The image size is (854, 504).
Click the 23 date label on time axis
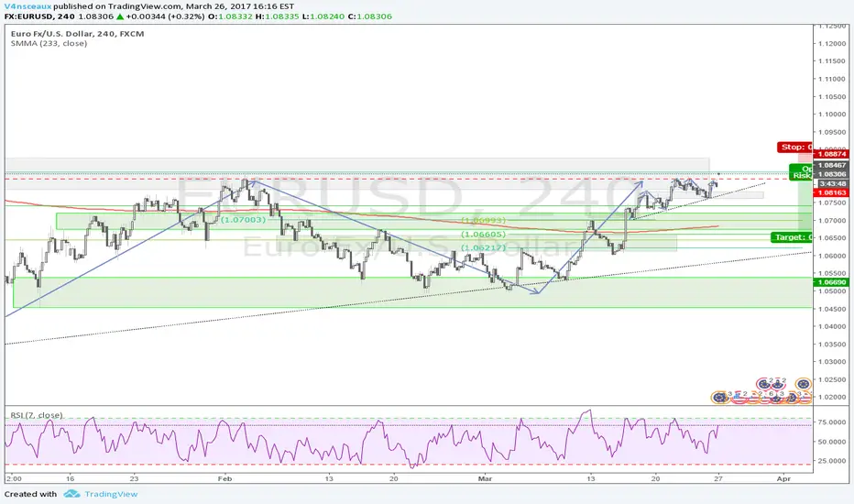pos(135,479)
